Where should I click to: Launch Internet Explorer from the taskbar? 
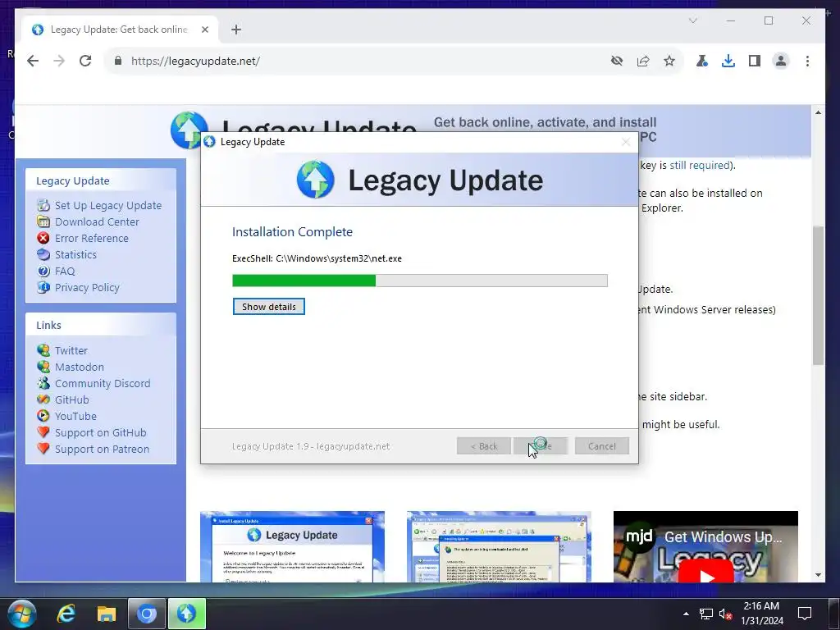click(x=66, y=614)
